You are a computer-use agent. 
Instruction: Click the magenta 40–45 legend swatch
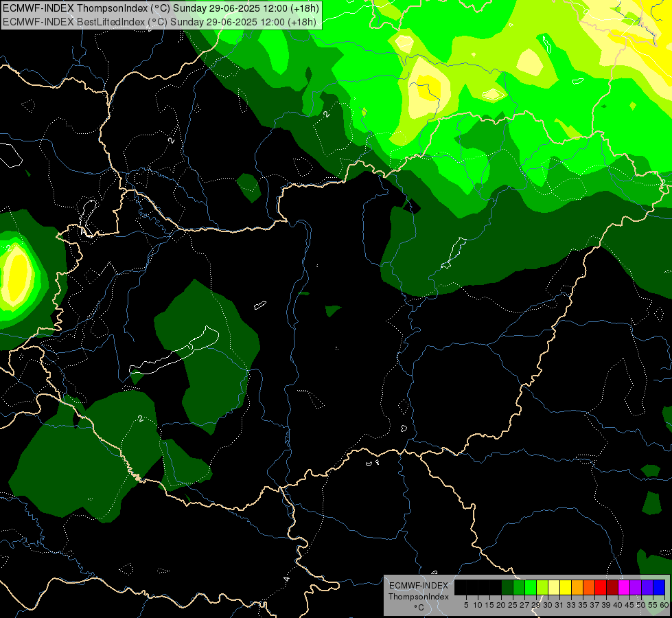(x=624, y=587)
